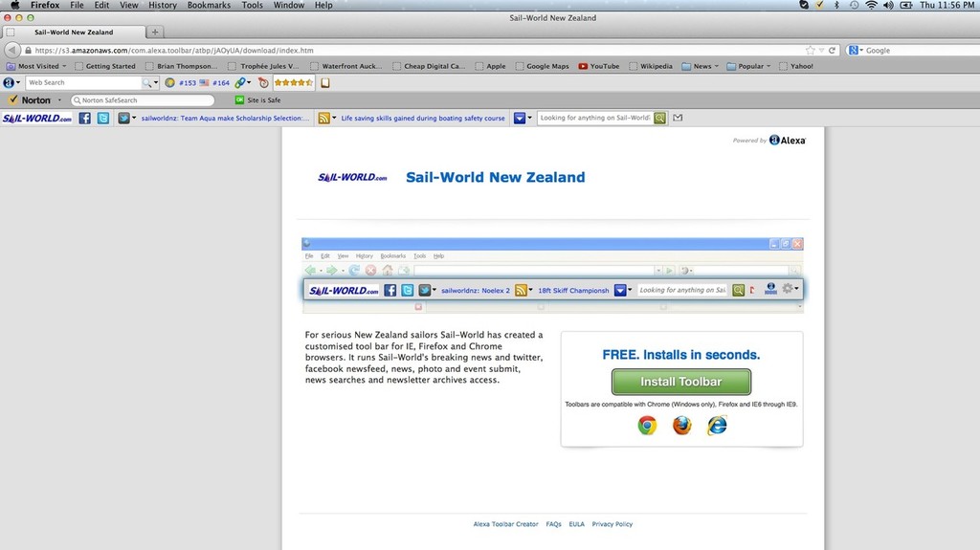Viewport: 980px width, 550px height.
Task: Click the green Sail-World search button
Action: (659, 118)
